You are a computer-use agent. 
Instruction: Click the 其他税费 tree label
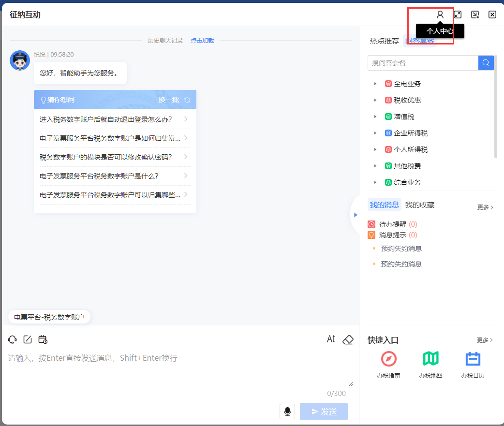coord(407,166)
